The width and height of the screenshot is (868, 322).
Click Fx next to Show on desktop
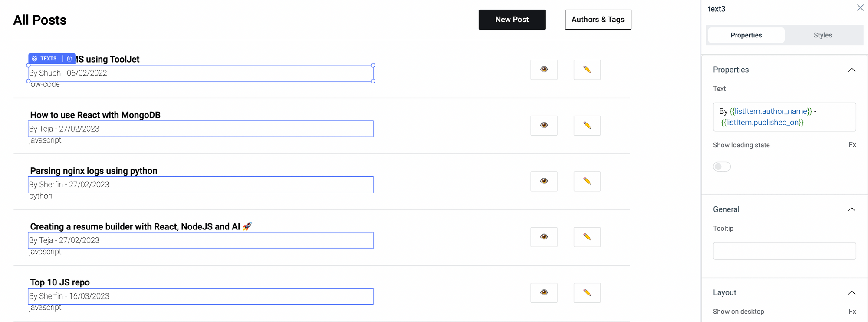coord(852,312)
